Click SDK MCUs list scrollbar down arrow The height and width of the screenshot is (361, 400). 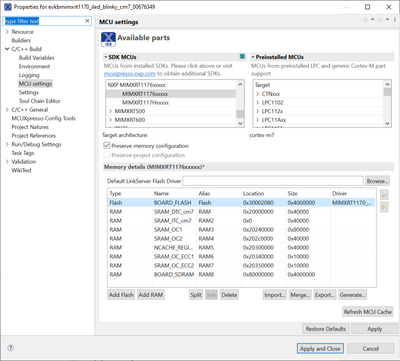240,123
